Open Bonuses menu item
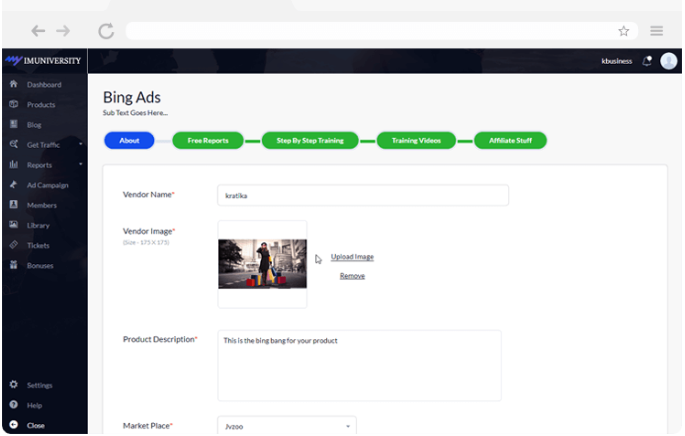685x436 pixels. [40, 266]
